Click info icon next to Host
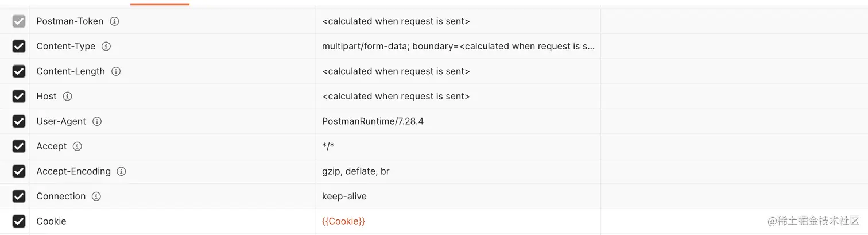The height and width of the screenshot is (235, 868). [67, 97]
